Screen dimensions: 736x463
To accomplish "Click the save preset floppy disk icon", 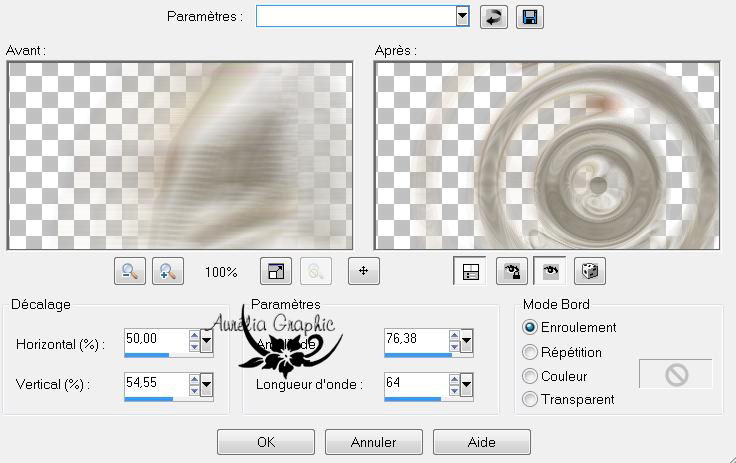I will point(529,17).
